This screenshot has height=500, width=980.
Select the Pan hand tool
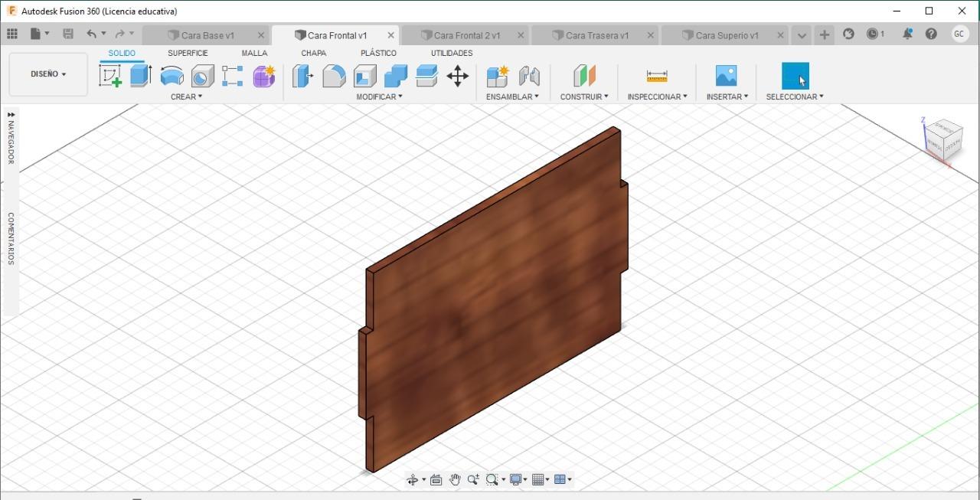click(x=455, y=479)
